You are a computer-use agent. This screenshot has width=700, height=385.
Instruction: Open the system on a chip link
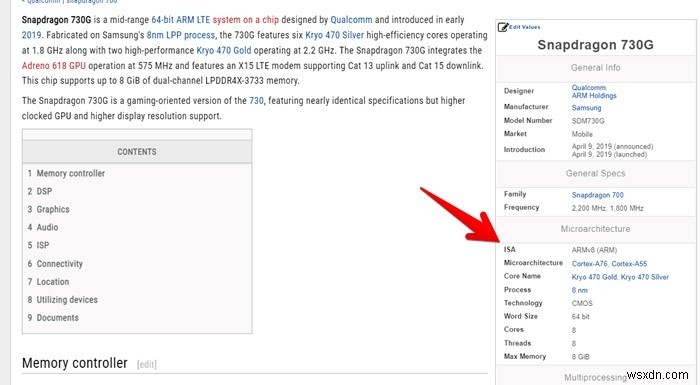(x=246, y=20)
